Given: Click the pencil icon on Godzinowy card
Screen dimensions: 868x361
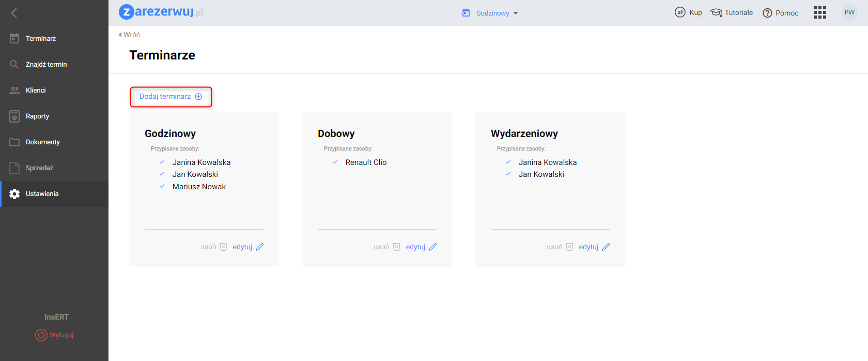Looking at the screenshot, I should pos(260,247).
